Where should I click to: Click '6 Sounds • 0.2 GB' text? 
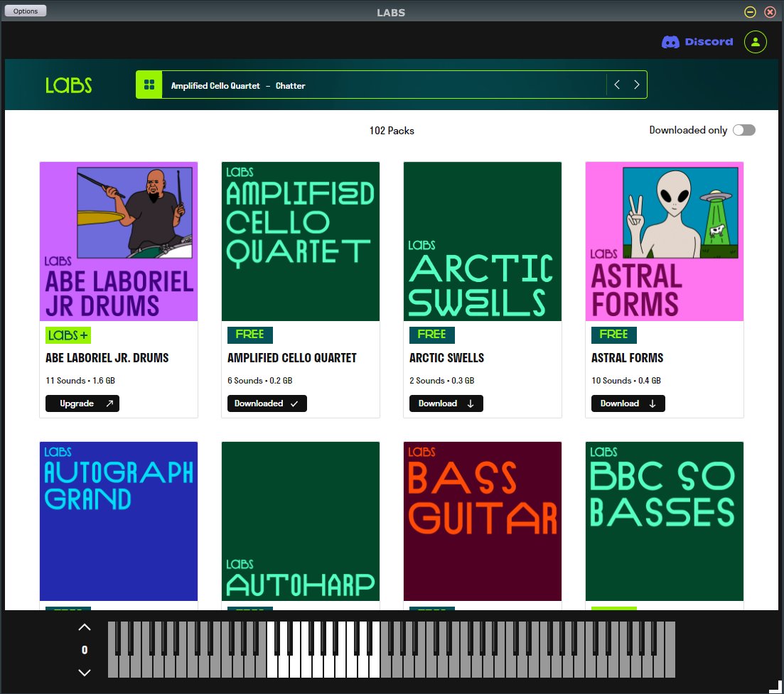click(259, 381)
